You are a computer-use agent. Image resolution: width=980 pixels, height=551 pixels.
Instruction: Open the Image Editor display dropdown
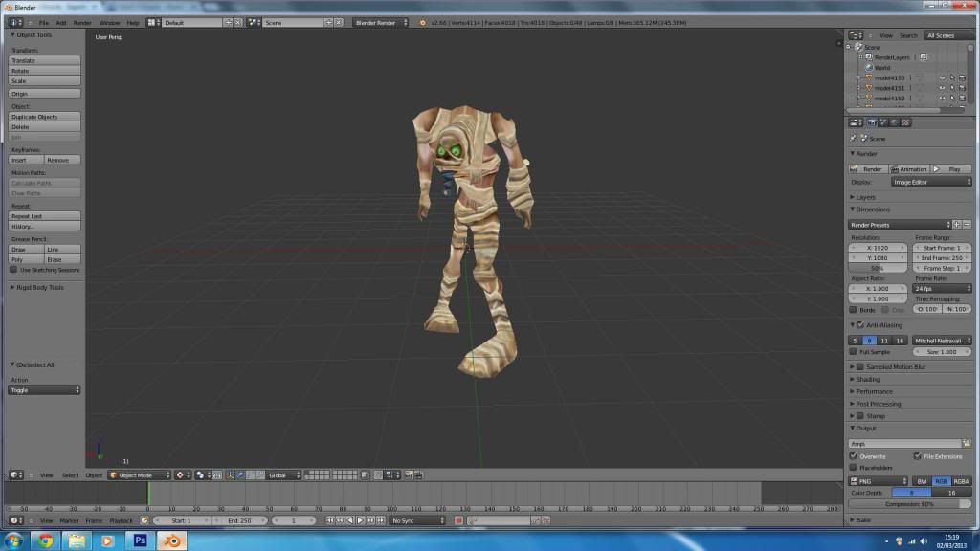pos(931,182)
